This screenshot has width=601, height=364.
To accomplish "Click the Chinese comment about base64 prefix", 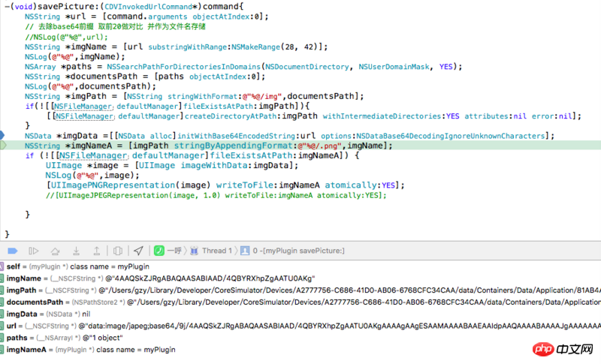I will pos(115,27).
